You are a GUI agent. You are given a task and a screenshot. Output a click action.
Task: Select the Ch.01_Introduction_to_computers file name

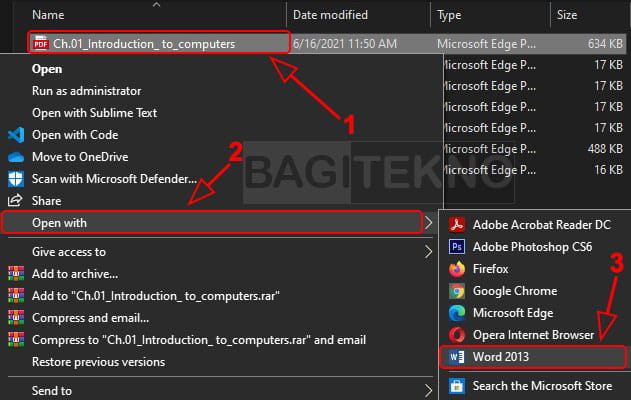[x=144, y=43]
